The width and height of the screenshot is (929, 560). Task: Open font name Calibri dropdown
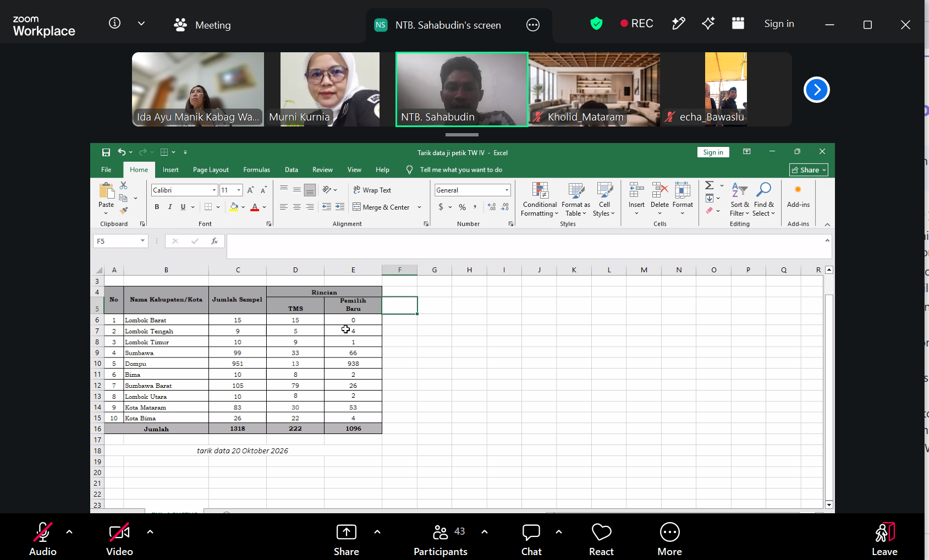(214, 190)
